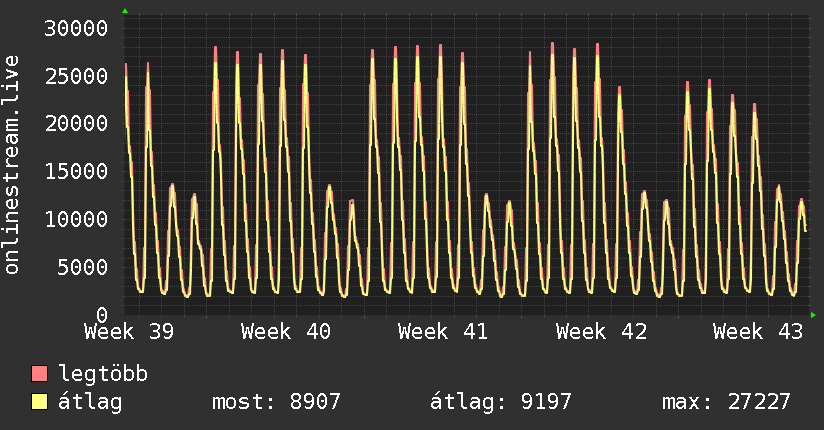
Task: Click the 10000 y-axis value
Action: (76, 220)
